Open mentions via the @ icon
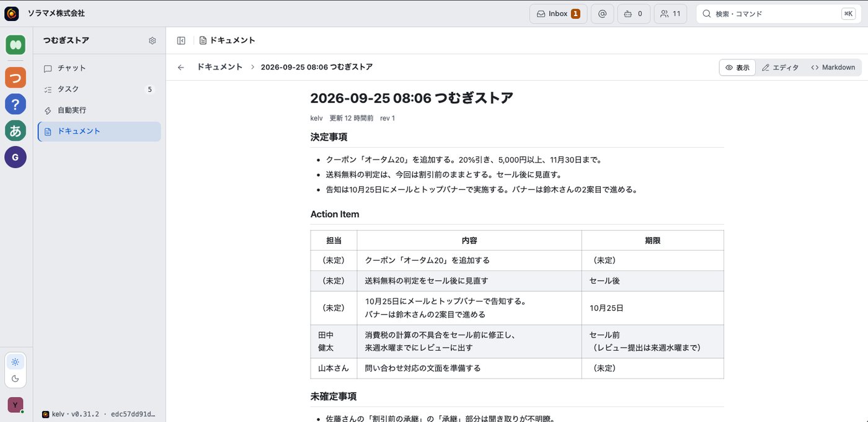868x422 pixels. [x=602, y=14]
